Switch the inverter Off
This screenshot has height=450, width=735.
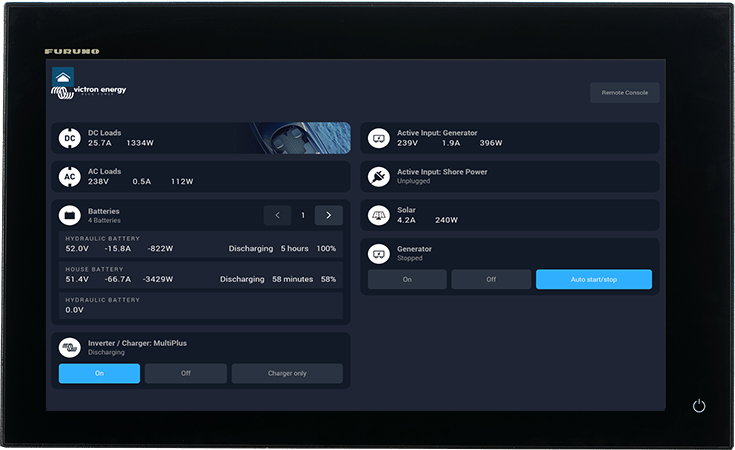coord(185,374)
